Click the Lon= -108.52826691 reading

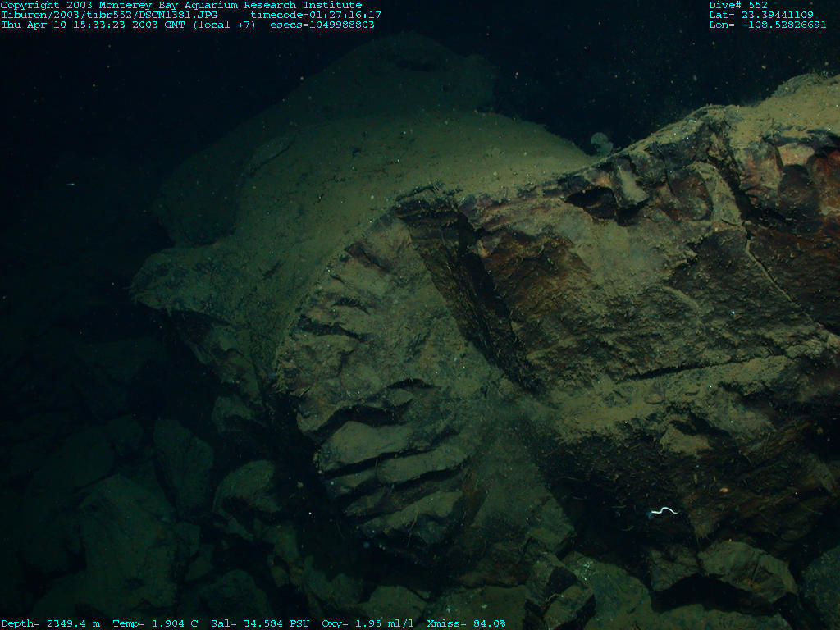pyautogui.click(x=767, y=25)
